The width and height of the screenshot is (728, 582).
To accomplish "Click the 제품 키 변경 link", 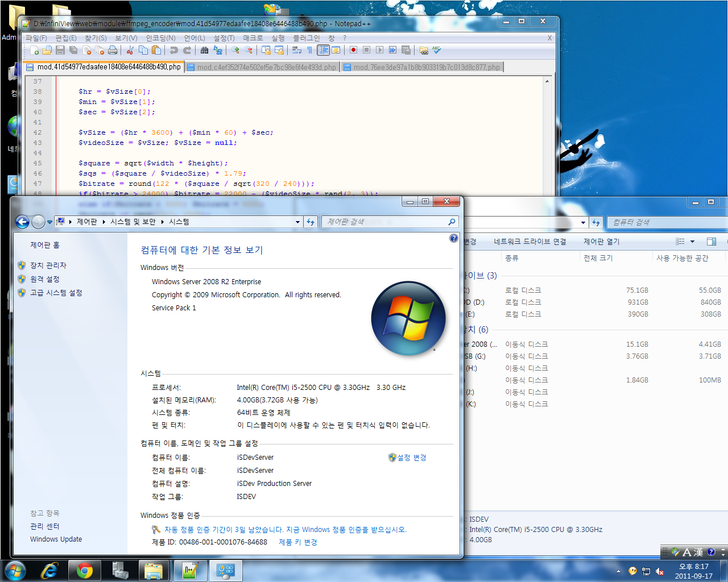I will (298, 542).
